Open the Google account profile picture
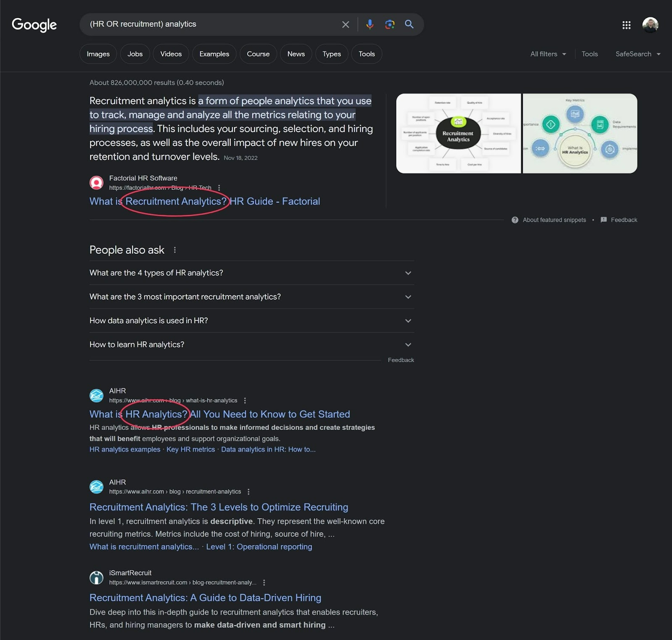Screen dimensions: 672x640 tap(650, 25)
